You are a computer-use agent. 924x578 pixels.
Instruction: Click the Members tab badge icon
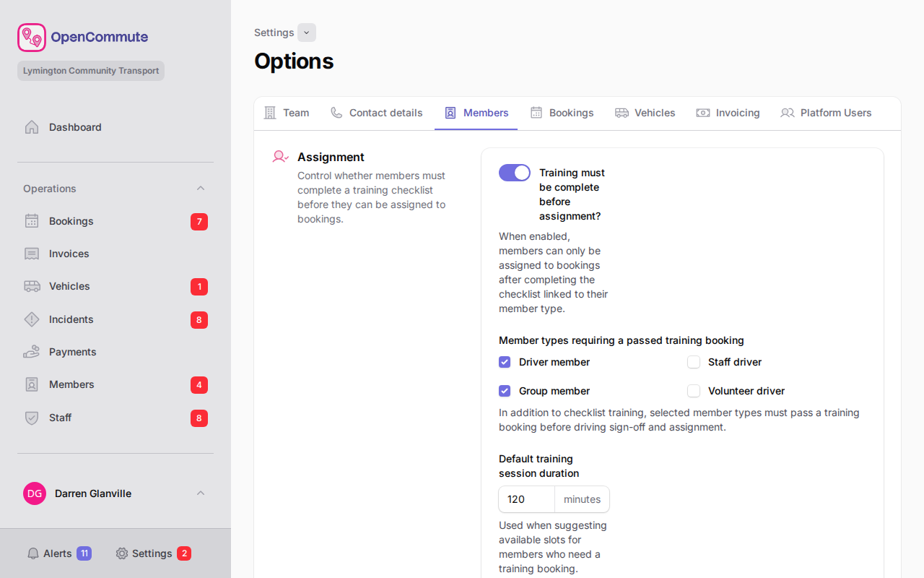[x=450, y=113]
